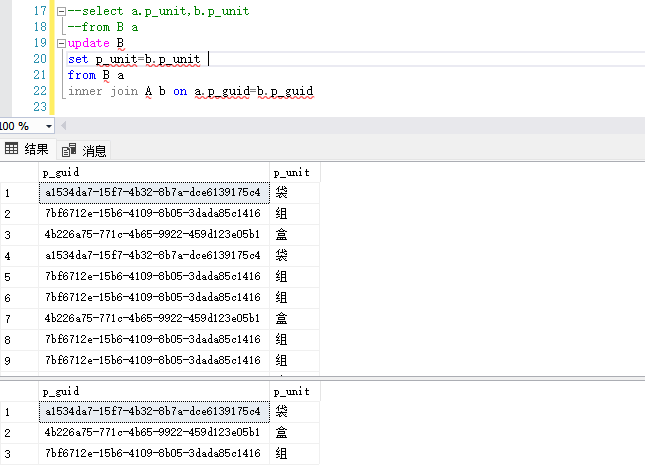Click 盒 unit cell in lower grid
This screenshot has width=645, height=471.
295,432
